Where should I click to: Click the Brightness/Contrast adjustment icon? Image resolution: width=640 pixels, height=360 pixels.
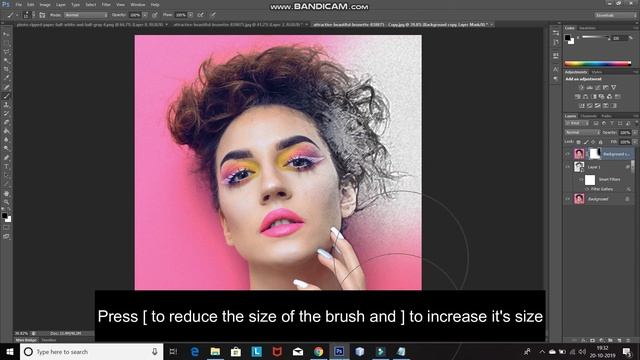point(581,87)
